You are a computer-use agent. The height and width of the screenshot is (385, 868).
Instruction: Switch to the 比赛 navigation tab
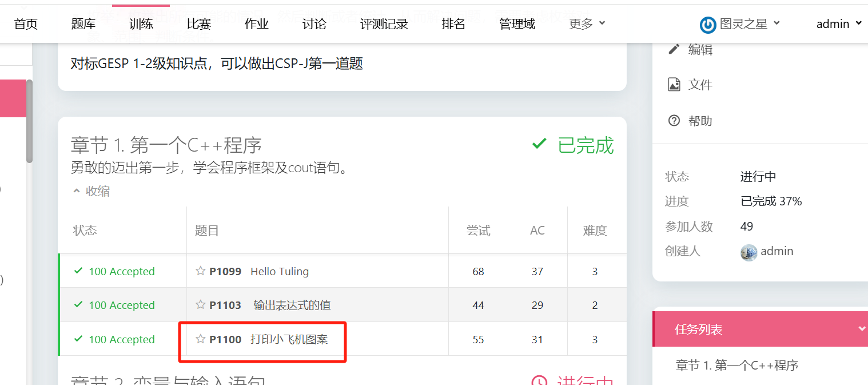tap(199, 23)
